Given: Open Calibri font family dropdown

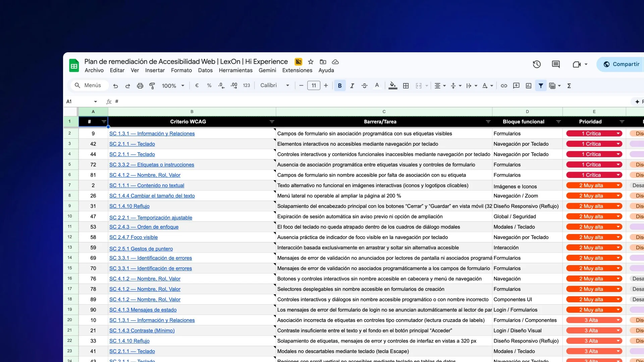Looking at the screenshot, I should [275, 85].
